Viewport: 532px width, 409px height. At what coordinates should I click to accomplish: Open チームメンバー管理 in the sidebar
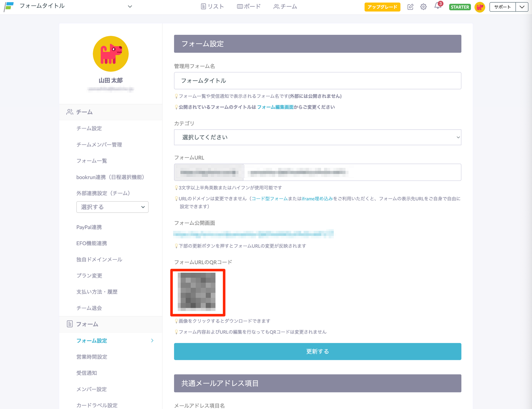[x=99, y=145]
